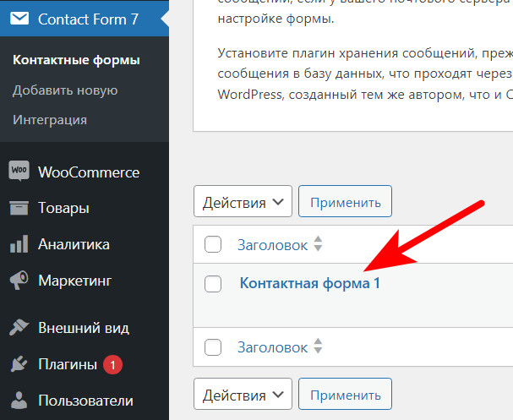Viewport: 513px width, 420px height.
Task: Click the Маркетинг megaphone icon
Action: tap(19, 280)
